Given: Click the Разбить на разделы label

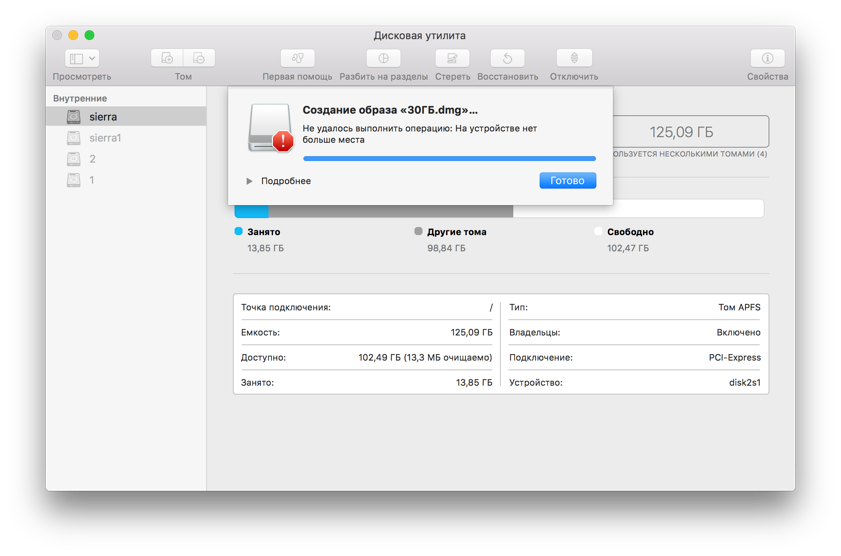Looking at the screenshot, I should click(383, 77).
